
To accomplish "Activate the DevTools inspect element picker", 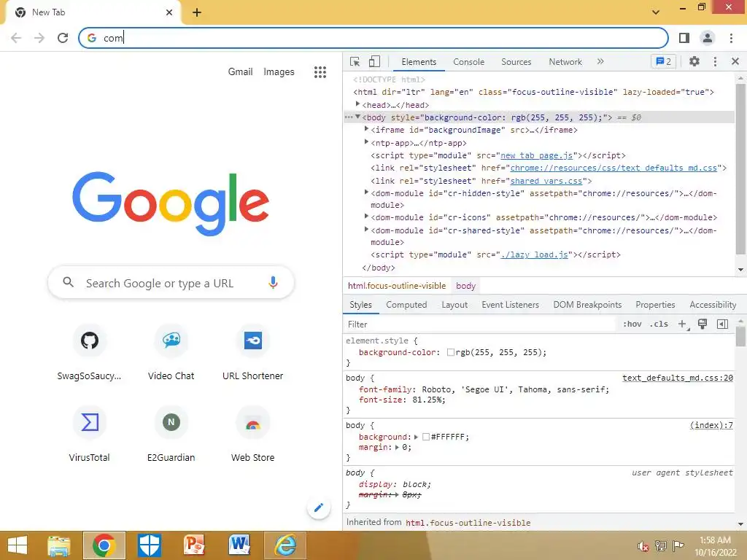I will point(355,61).
